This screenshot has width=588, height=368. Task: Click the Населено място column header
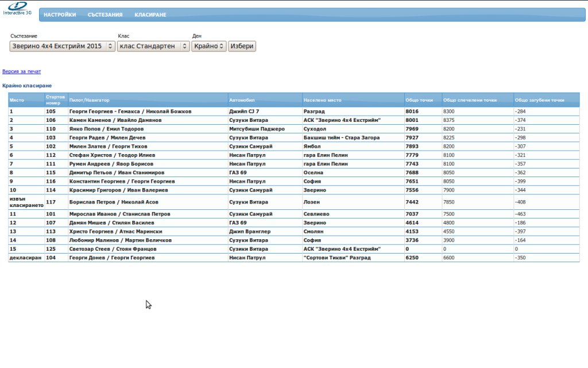point(323,100)
